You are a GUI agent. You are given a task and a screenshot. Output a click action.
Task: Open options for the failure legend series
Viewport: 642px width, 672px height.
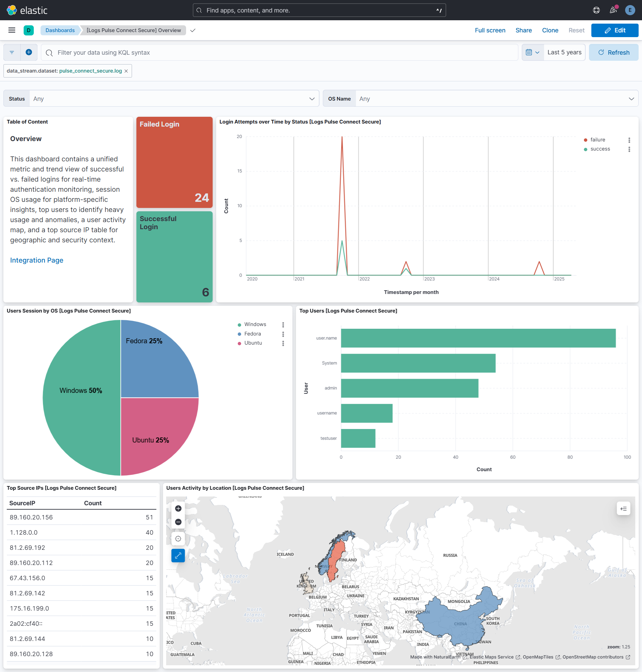pyautogui.click(x=630, y=140)
